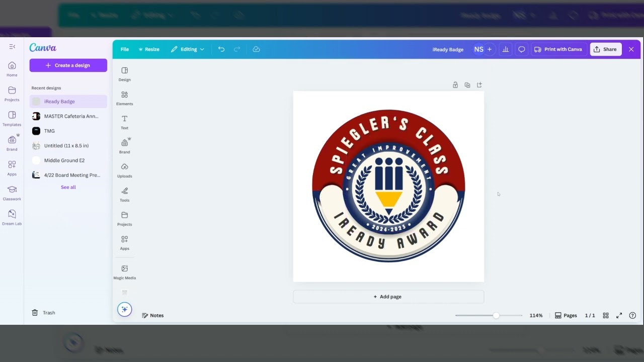This screenshot has height=362, width=644.
Task: Open Middle Ground E2 design
Action: pos(68,160)
